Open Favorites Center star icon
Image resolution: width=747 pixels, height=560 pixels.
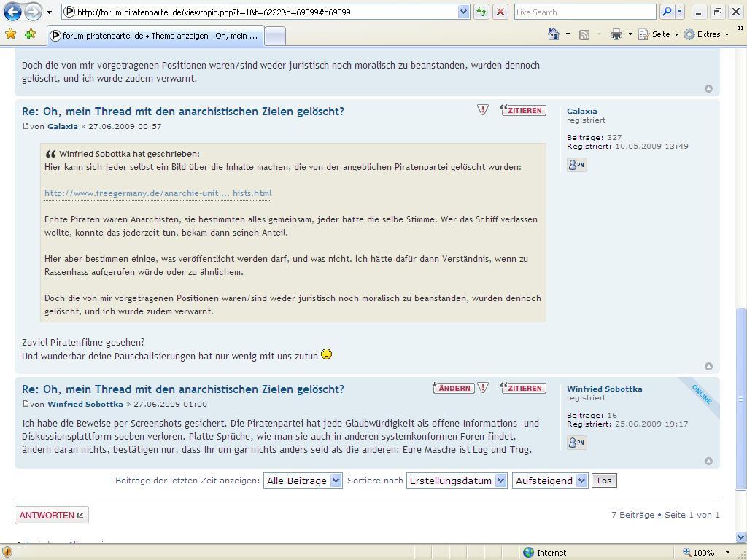tap(11, 34)
